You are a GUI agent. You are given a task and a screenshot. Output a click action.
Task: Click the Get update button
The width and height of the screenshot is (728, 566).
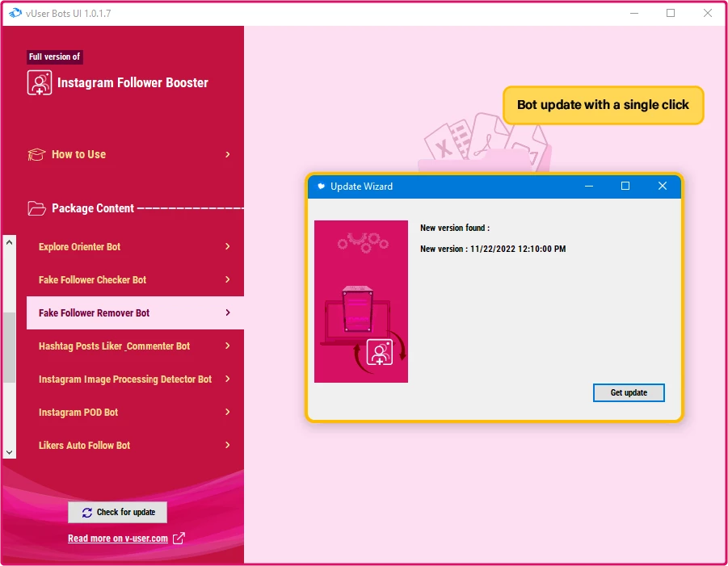(x=629, y=393)
